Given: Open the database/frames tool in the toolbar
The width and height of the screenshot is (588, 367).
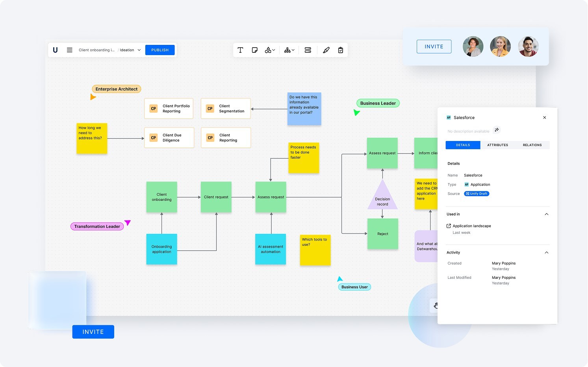Looking at the screenshot, I should (x=308, y=50).
